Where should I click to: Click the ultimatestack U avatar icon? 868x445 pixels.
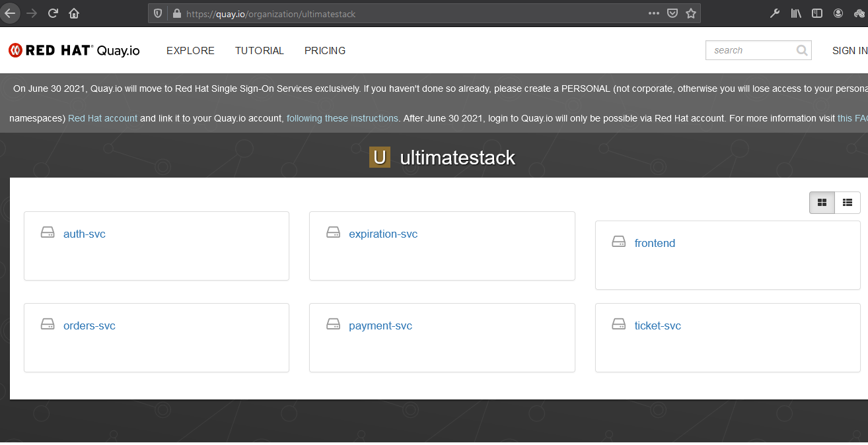tap(380, 157)
